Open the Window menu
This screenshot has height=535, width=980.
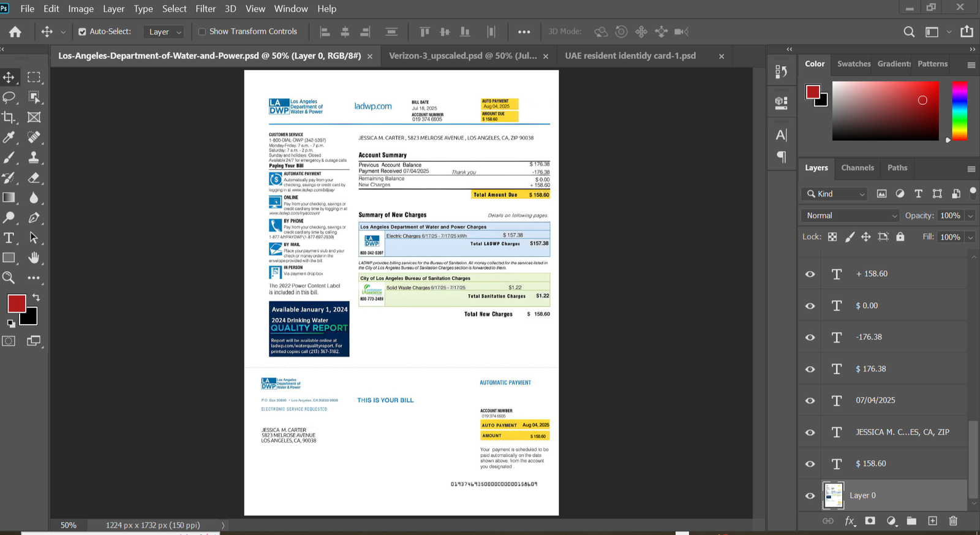click(291, 9)
